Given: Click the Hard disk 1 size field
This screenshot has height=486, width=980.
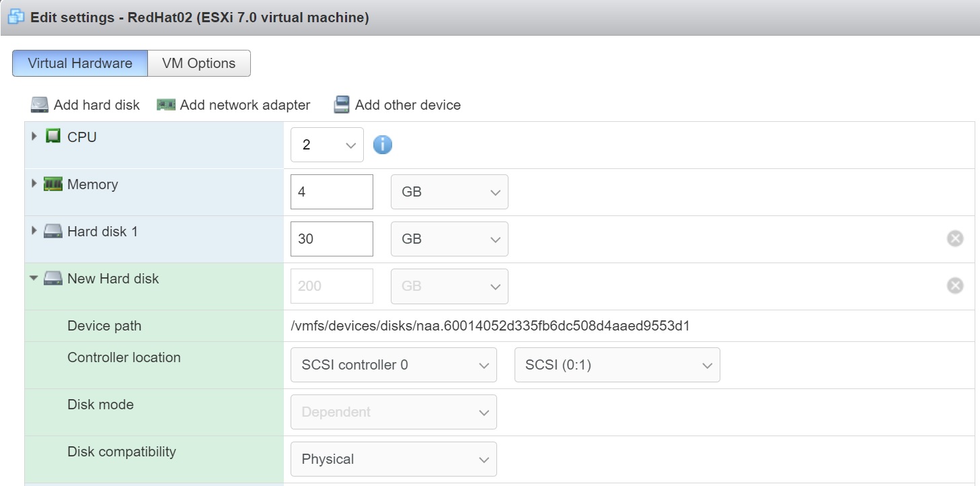Looking at the screenshot, I should coord(332,239).
